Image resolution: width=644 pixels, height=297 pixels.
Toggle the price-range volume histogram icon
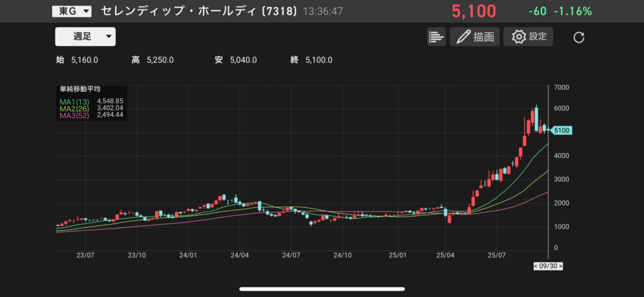pos(436,37)
